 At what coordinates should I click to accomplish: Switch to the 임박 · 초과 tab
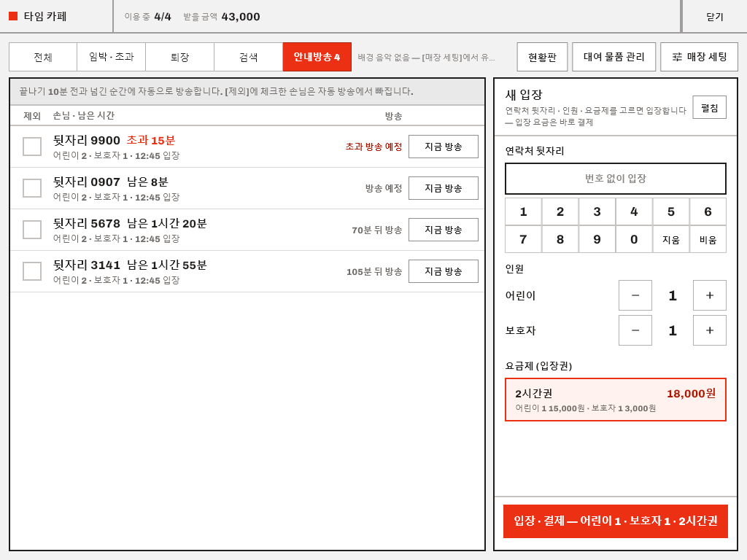click(112, 57)
